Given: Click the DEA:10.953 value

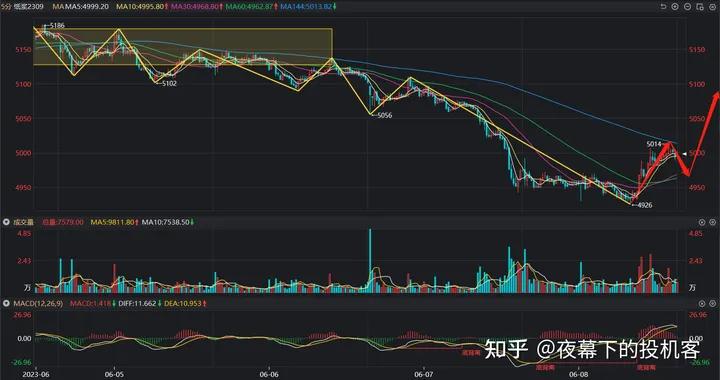Looking at the screenshot, I should click(x=182, y=304).
